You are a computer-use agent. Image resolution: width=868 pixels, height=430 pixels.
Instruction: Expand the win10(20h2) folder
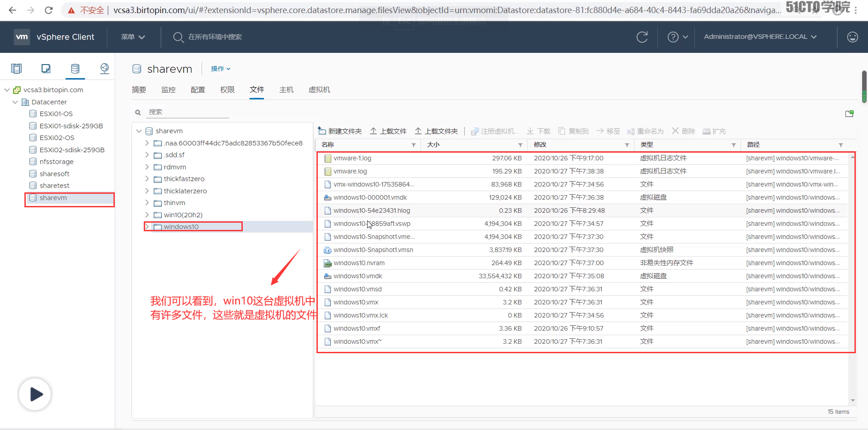pyautogui.click(x=147, y=215)
